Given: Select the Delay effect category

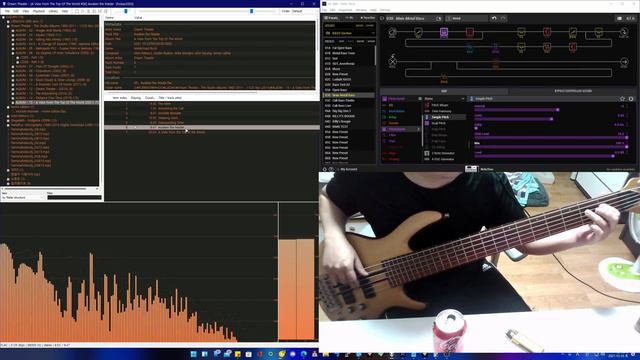Looking at the screenshot, I should click(x=392, y=117).
